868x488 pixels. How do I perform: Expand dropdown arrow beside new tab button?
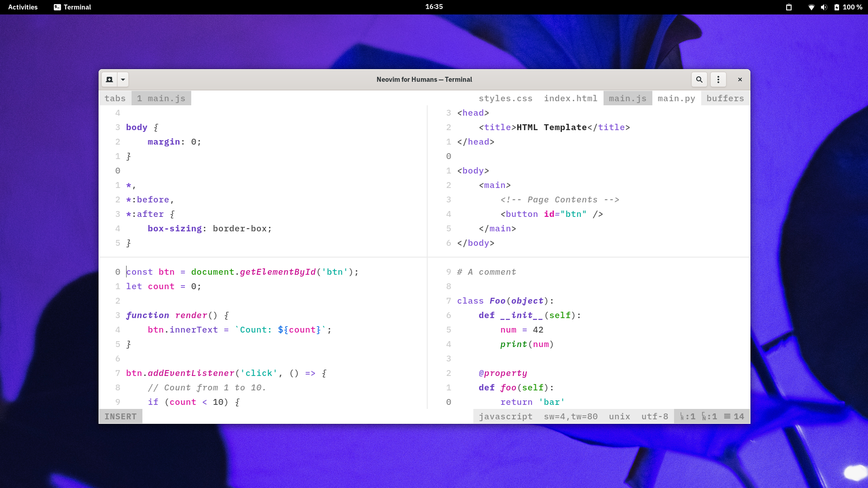[123, 80]
